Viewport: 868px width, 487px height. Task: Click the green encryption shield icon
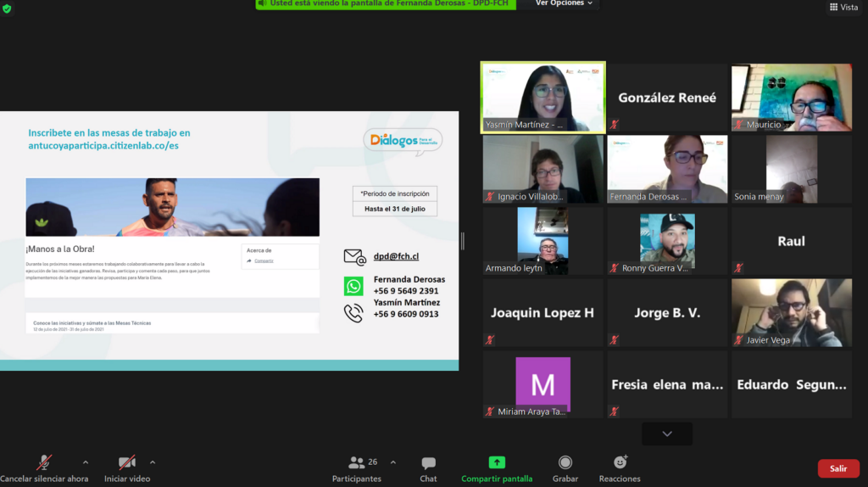(7, 8)
